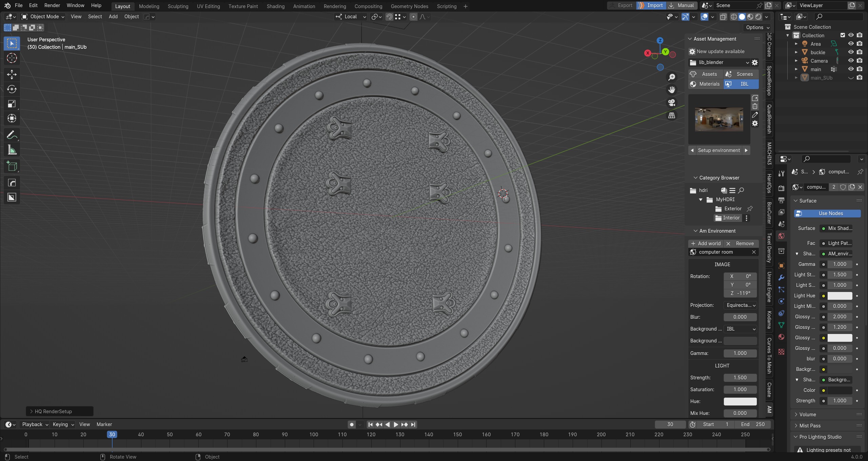Open the Material properties tab
The image size is (868, 461).
[781, 337]
